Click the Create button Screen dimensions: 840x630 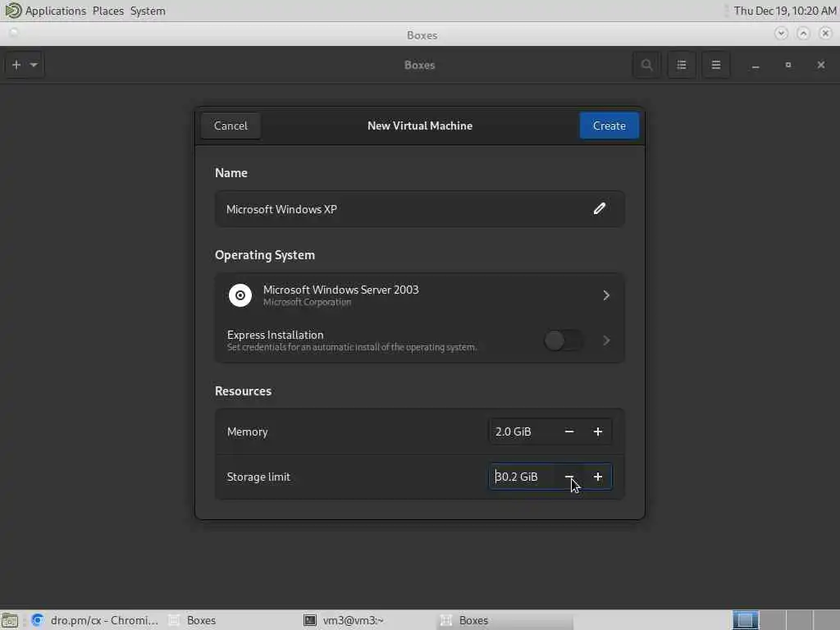[x=609, y=126]
